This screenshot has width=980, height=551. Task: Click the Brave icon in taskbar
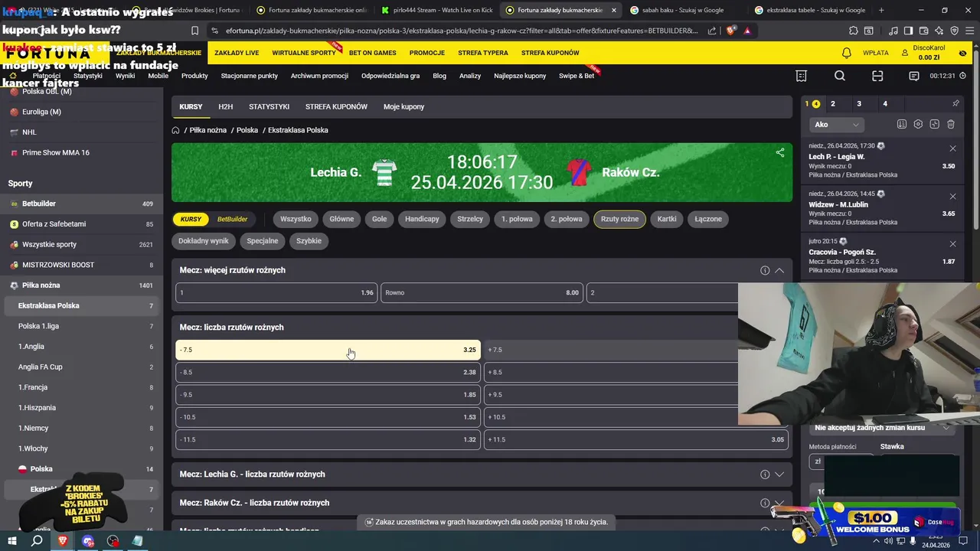click(63, 541)
